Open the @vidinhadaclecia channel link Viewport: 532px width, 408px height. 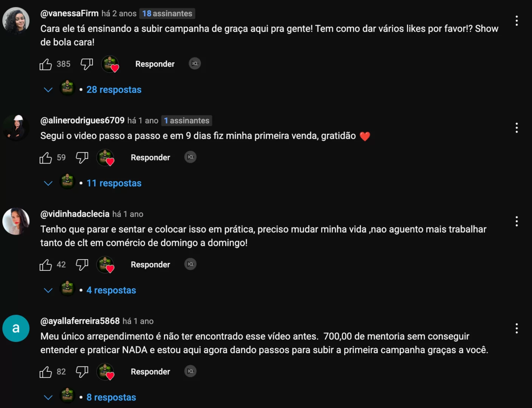(75, 214)
